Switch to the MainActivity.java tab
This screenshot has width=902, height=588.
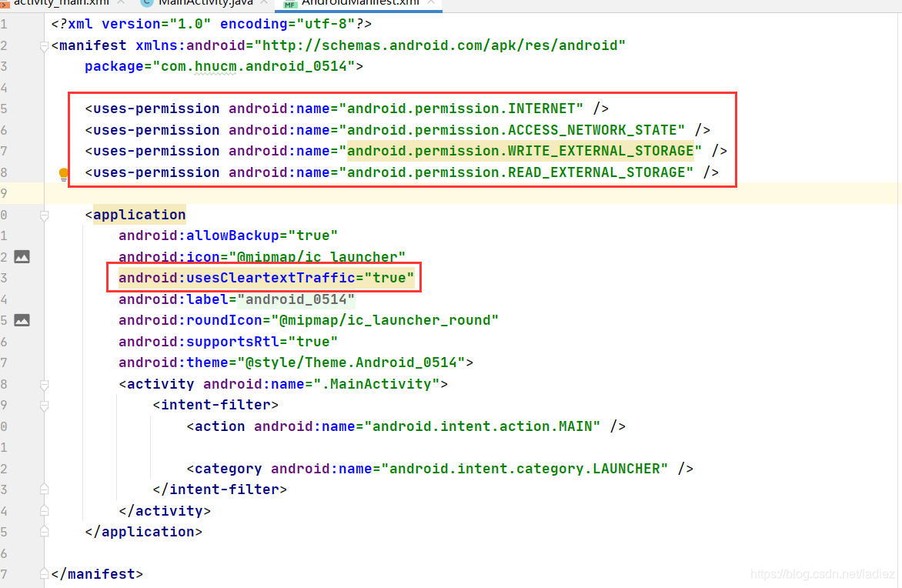205,3
